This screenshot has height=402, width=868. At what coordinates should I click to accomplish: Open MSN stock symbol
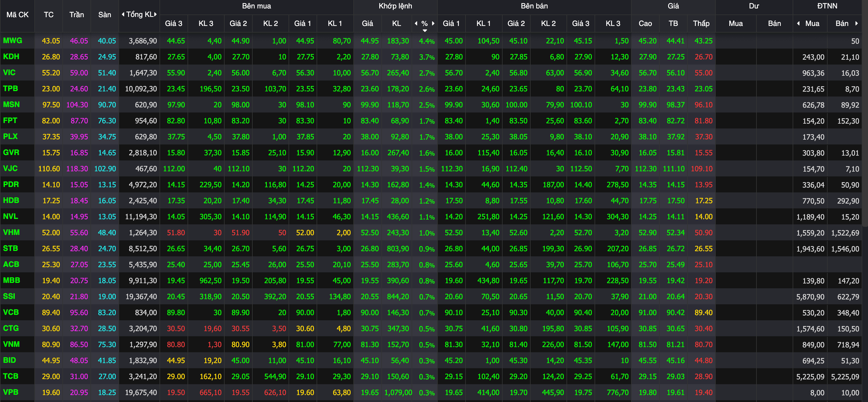click(11, 104)
